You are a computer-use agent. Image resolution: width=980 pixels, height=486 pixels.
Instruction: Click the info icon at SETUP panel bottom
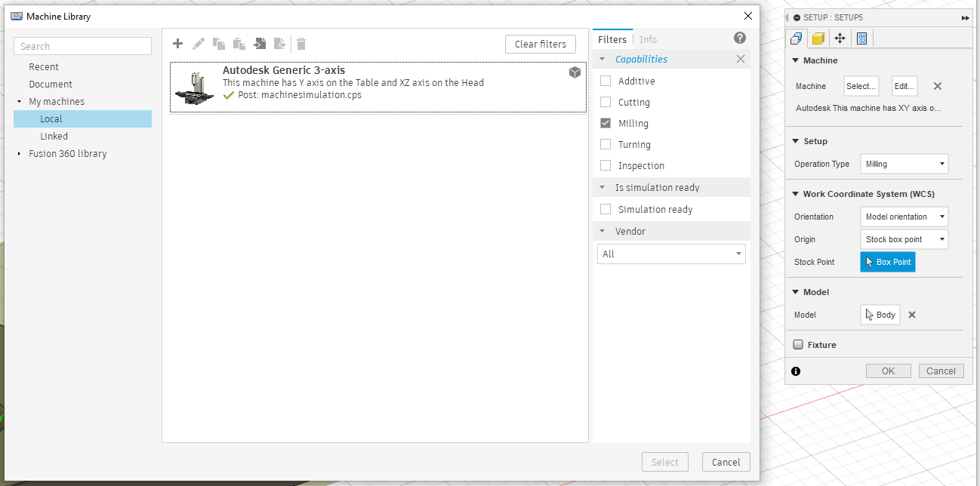[796, 371]
